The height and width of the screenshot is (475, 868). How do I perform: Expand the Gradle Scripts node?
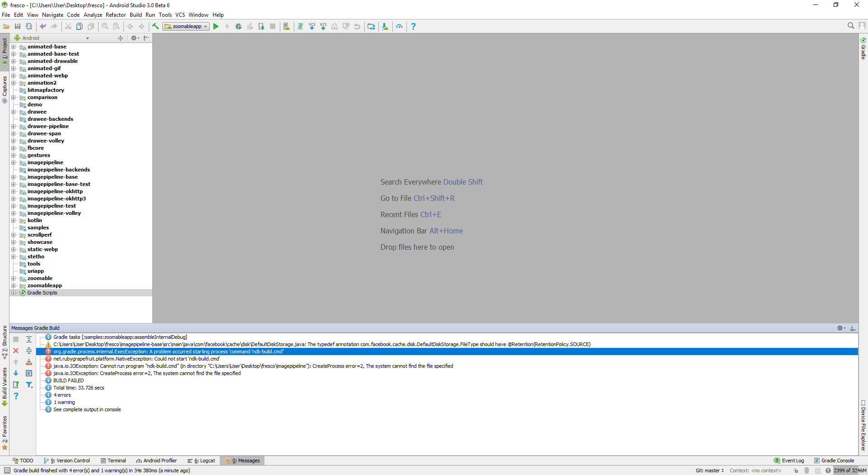14,293
